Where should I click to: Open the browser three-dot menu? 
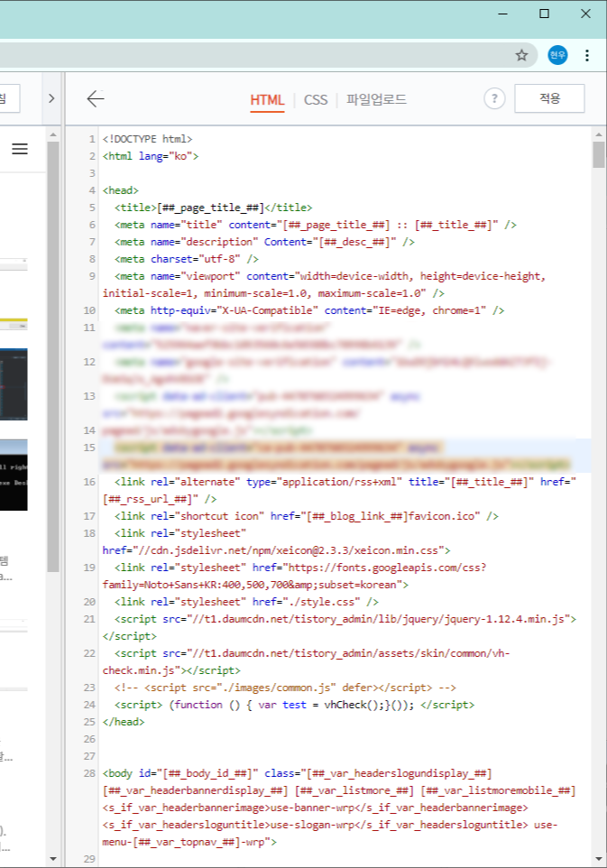click(586, 55)
